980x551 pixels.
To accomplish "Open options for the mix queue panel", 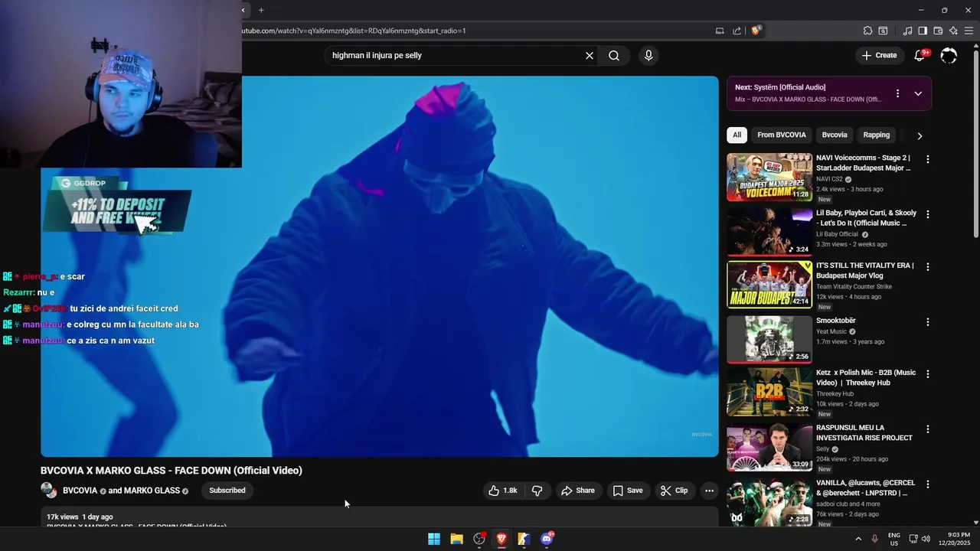I will (x=897, y=93).
